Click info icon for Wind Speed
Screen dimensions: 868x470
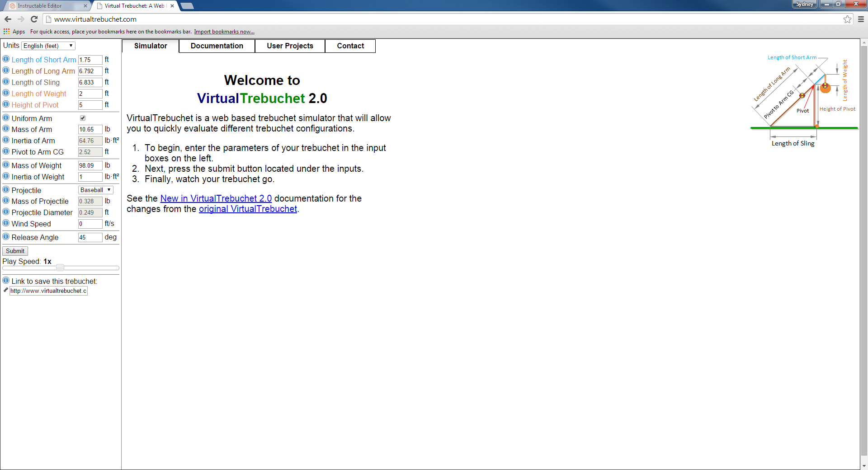(x=6, y=223)
